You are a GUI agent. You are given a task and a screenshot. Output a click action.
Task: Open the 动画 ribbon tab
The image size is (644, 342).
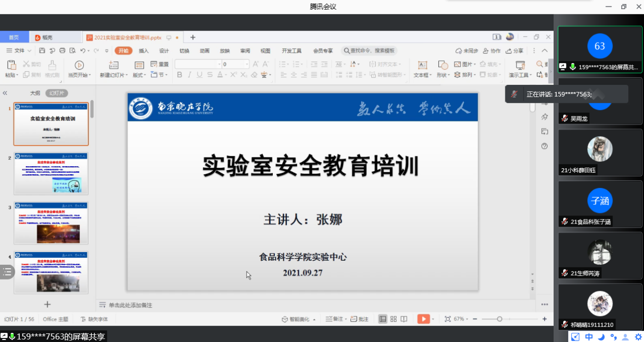click(x=205, y=51)
